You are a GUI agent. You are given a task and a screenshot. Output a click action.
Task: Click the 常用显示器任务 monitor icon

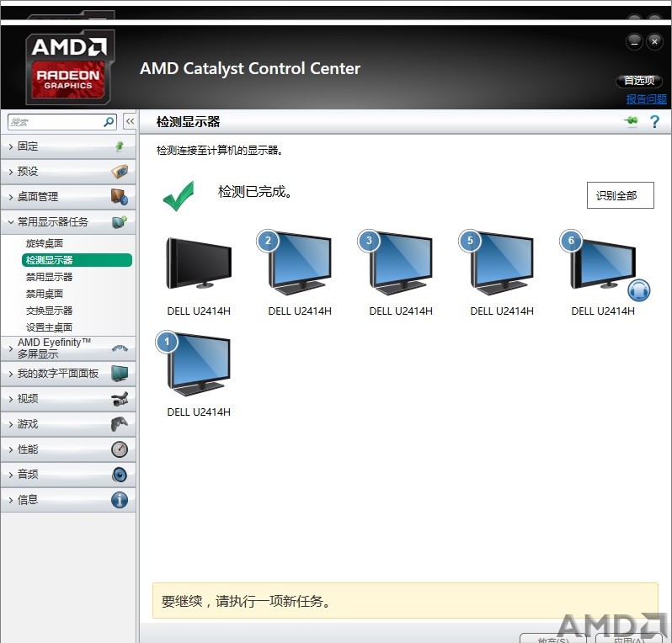(120, 222)
